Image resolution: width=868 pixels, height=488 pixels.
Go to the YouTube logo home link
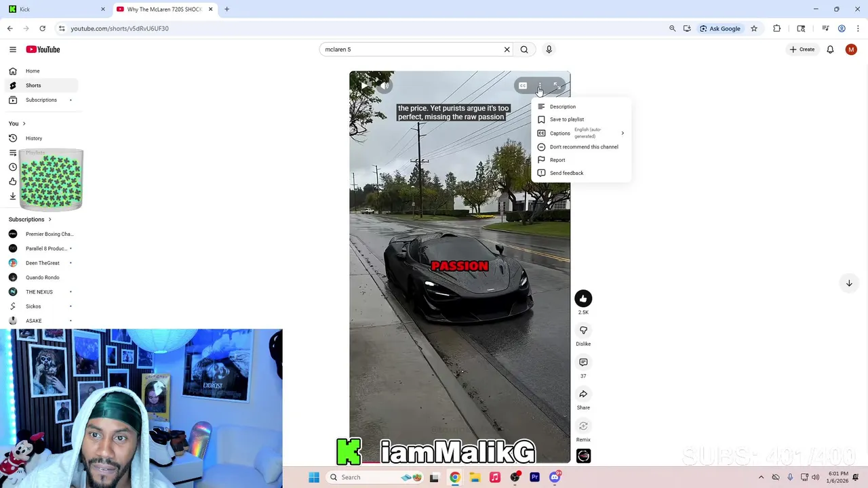coord(43,49)
